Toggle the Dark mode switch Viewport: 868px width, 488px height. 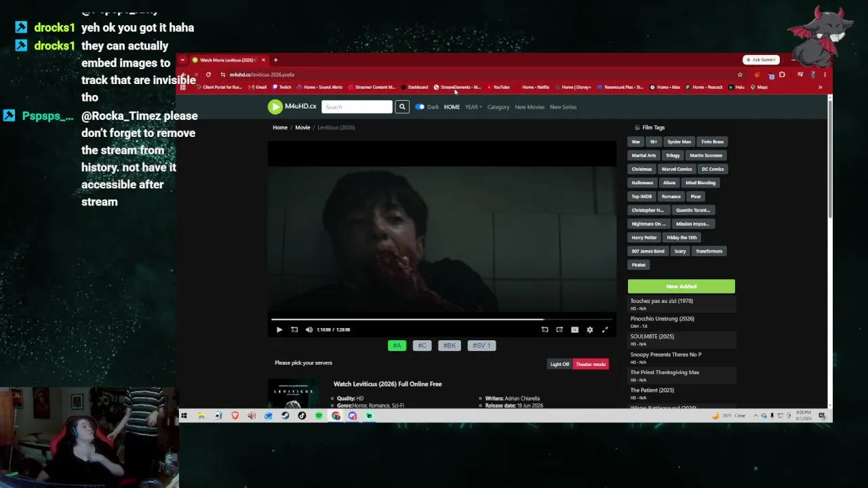coord(420,107)
